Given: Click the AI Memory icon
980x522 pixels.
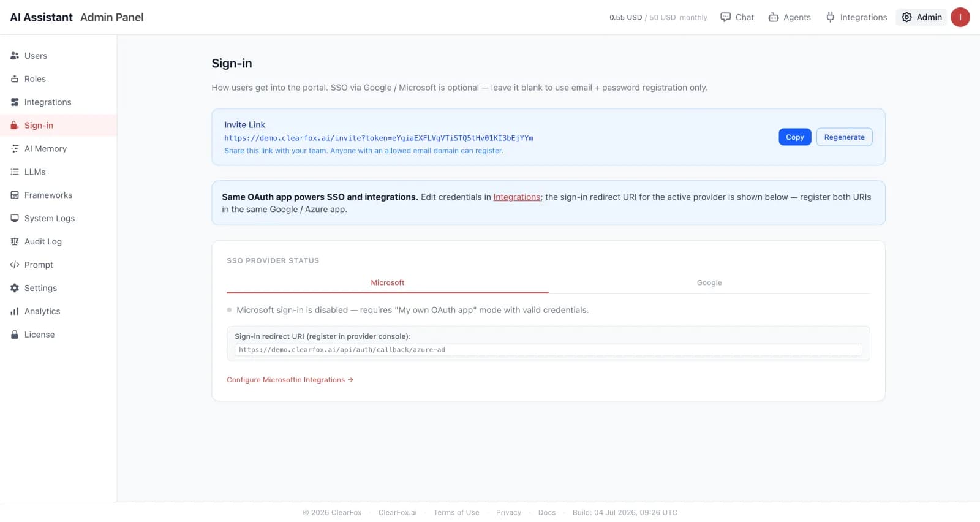Looking at the screenshot, I should point(15,149).
